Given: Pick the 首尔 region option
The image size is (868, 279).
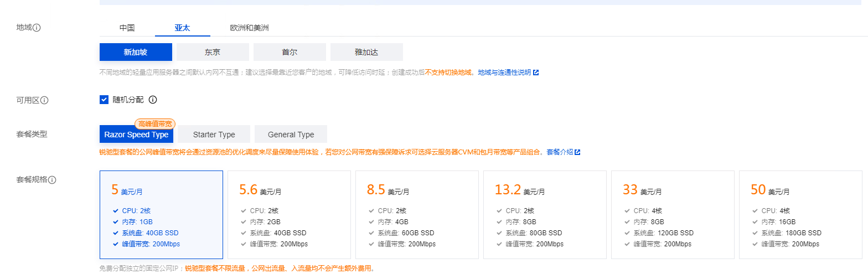Looking at the screenshot, I should click(290, 52).
